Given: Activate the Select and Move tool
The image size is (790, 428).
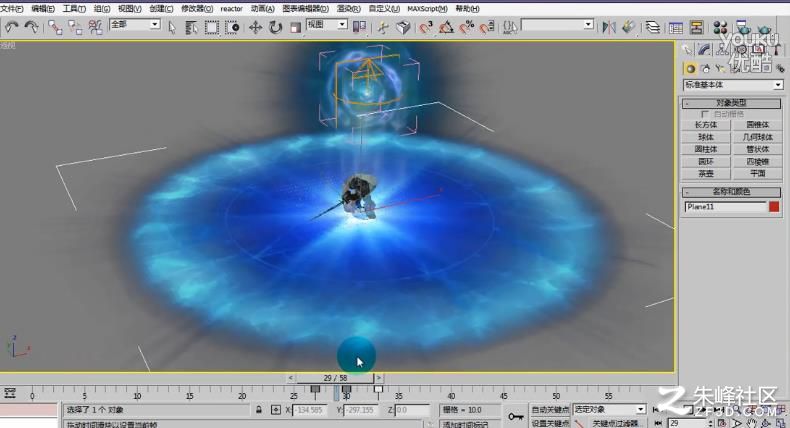Looking at the screenshot, I should (x=255, y=27).
